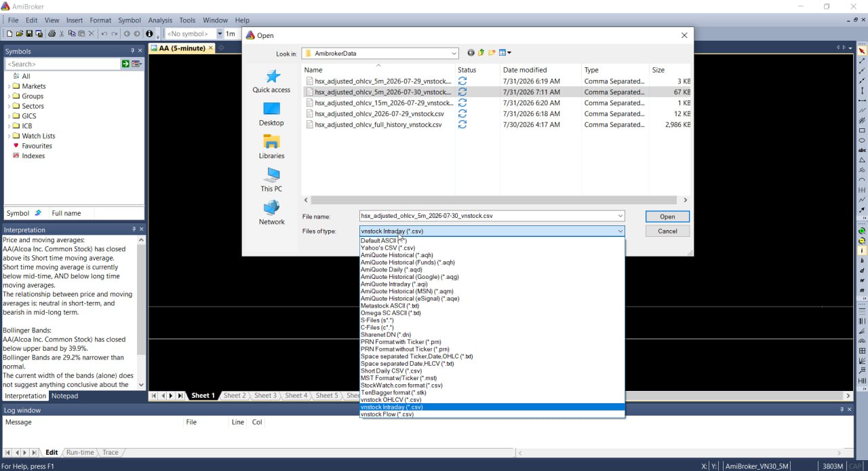The height and width of the screenshot is (471, 868).
Task: Open the View Menu dropdown in dialog
Action: coord(505,53)
